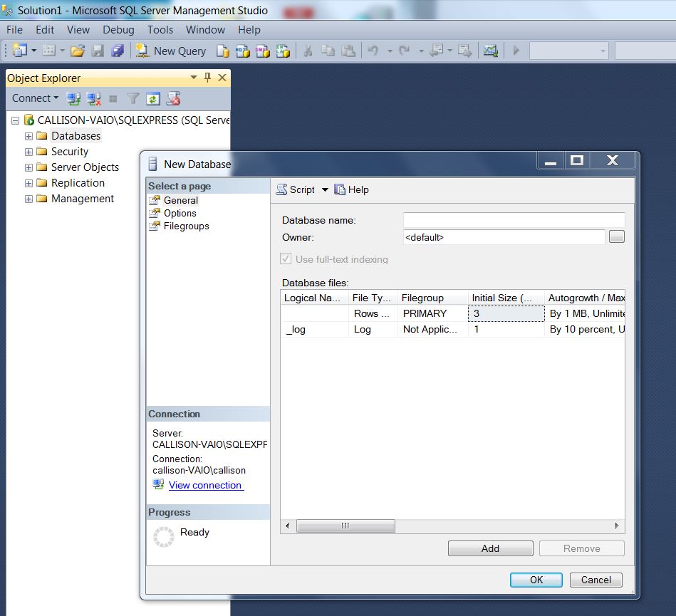
Task: Expand the Management folder node
Action: pyautogui.click(x=29, y=199)
